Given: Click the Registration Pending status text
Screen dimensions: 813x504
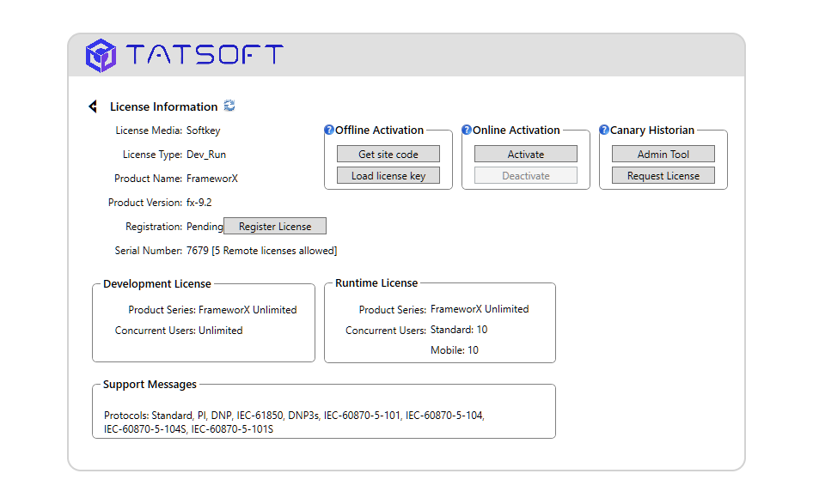Looking at the screenshot, I should pos(205,227).
